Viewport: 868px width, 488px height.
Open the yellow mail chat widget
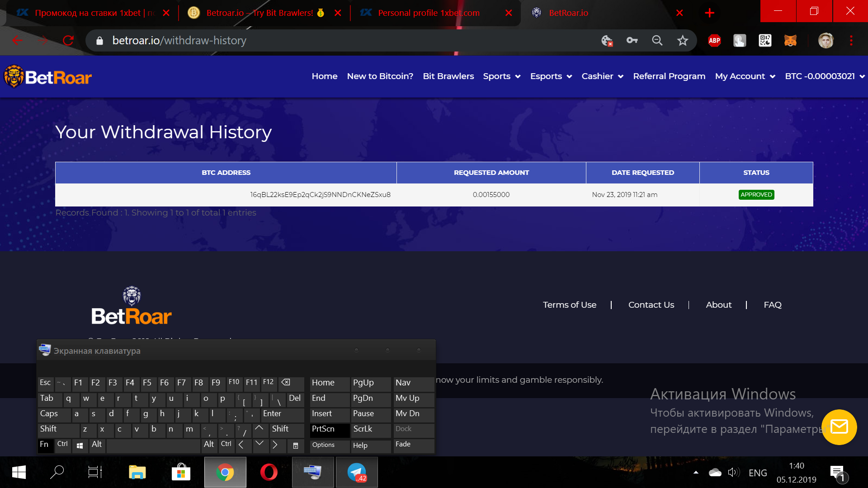click(839, 427)
